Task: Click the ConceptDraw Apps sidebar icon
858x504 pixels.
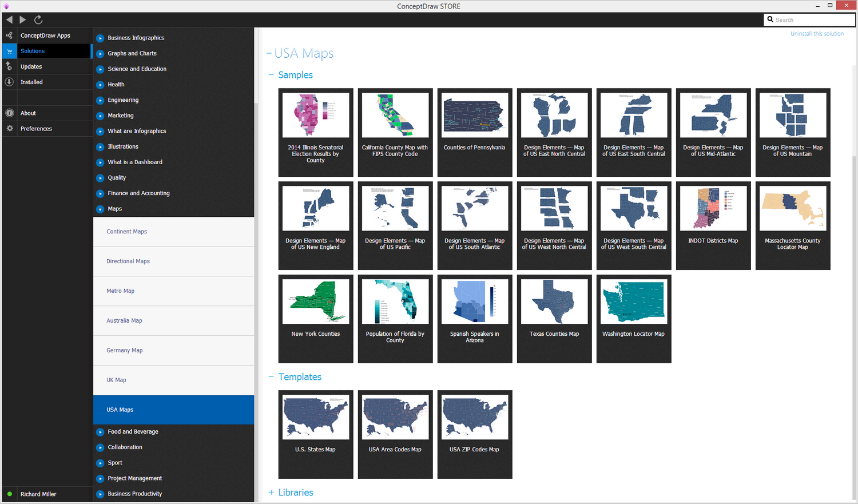Action: 9,35
